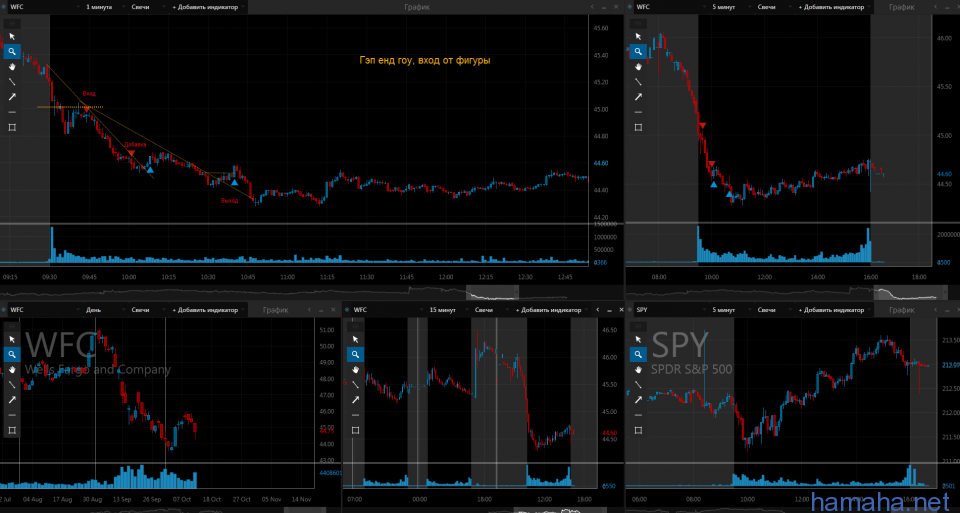Choose the trend line tool in WFC 5-minute chart
This screenshot has height=513, width=960.
pos(638,82)
